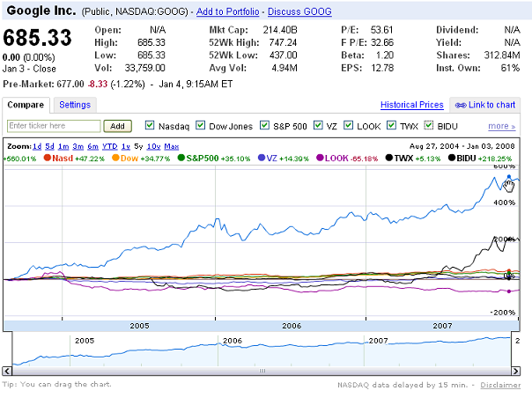Set chart zoom to Max
Viewport: 532px width, 398px height.
172,146
